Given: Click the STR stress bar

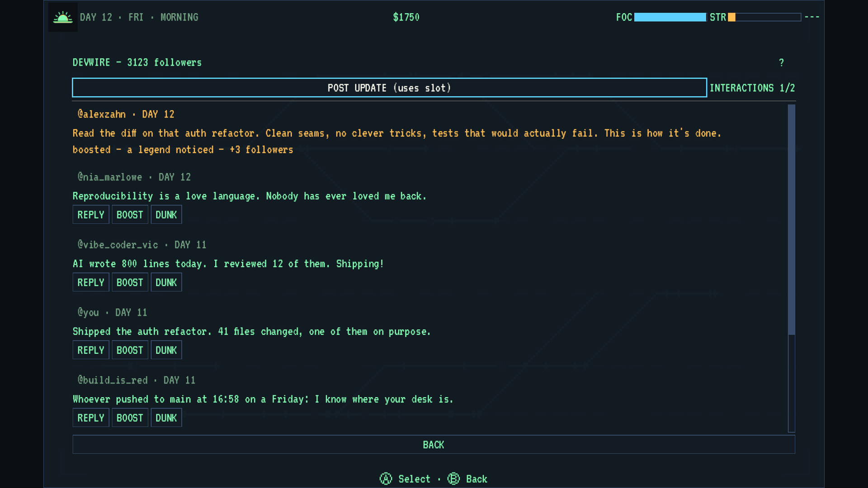Looking at the screenshot, I should tap(764, 17).
